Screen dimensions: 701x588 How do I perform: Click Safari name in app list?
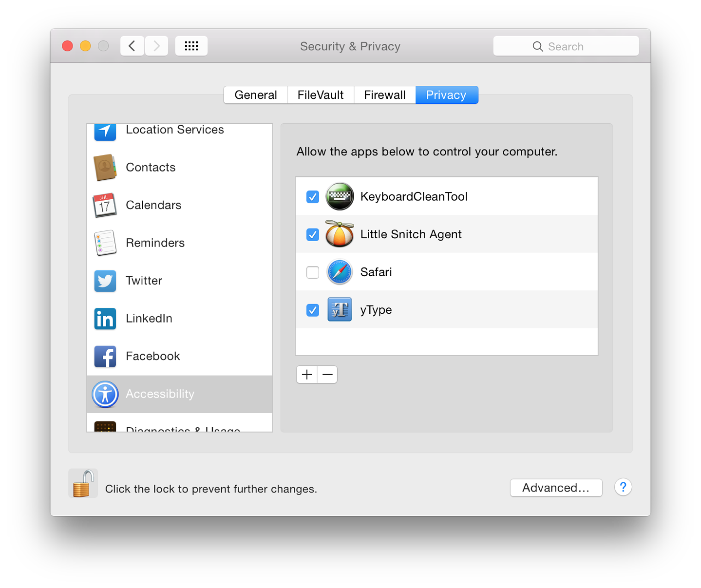click(x=376, y=272)
